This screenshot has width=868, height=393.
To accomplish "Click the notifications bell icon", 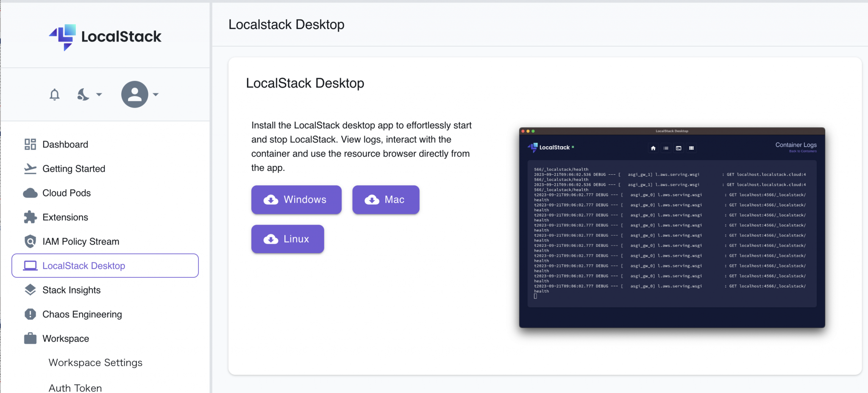I will tap(54, 94).
